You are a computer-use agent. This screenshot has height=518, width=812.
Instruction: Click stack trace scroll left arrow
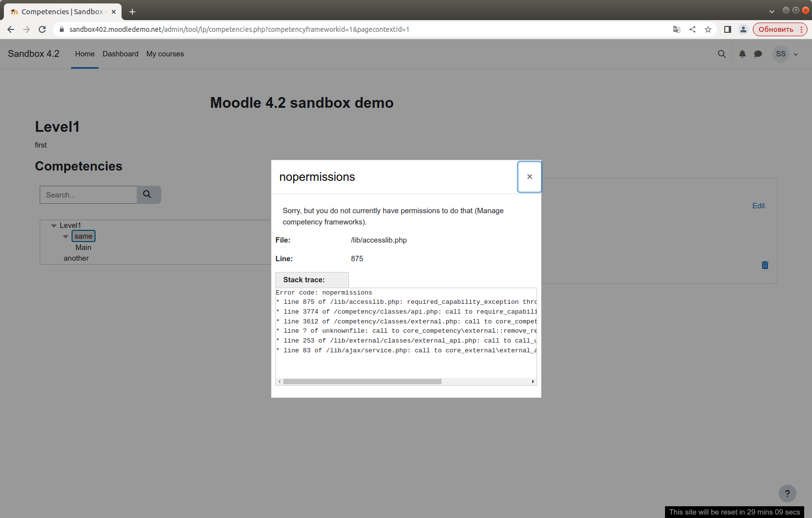279,381
